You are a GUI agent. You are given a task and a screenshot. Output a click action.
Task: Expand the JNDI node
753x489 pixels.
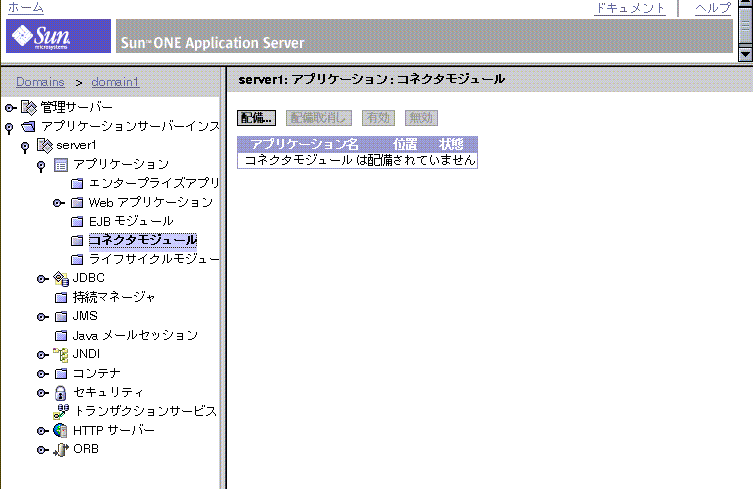(43, 355)
